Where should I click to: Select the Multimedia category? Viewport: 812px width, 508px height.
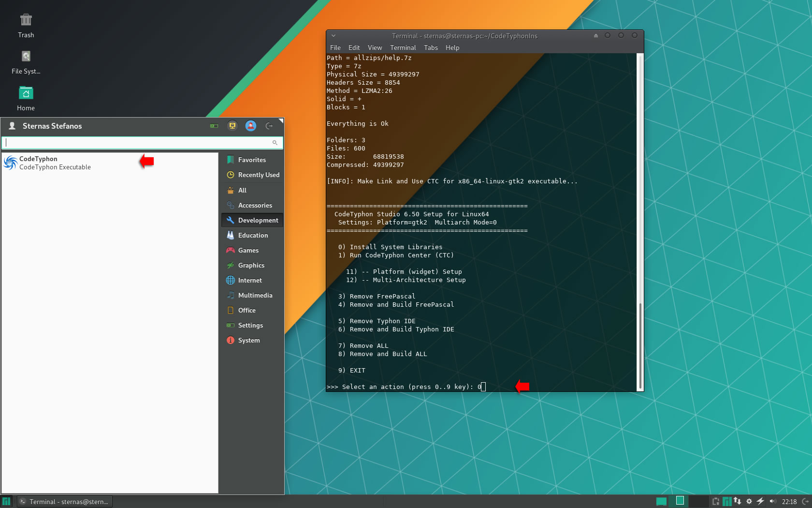point(252,295)
